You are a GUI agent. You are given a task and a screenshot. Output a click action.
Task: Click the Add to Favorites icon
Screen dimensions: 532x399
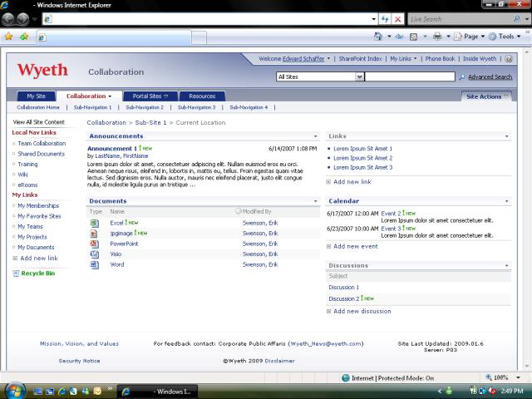point(24,37)
